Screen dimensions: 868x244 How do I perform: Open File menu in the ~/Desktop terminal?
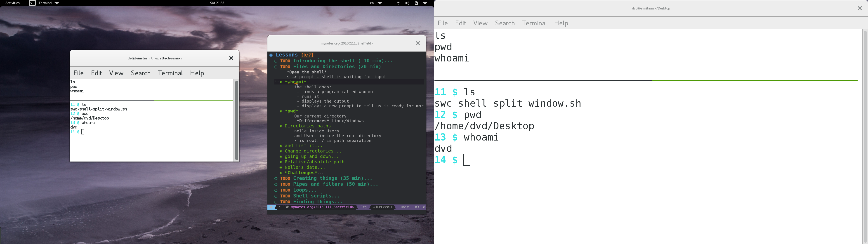tap(442, 23)
